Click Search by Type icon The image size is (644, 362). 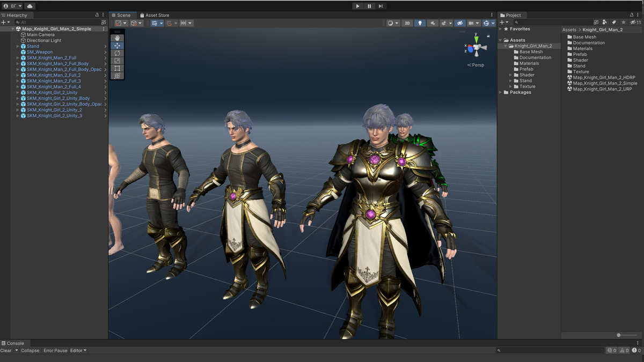(605, 23)
